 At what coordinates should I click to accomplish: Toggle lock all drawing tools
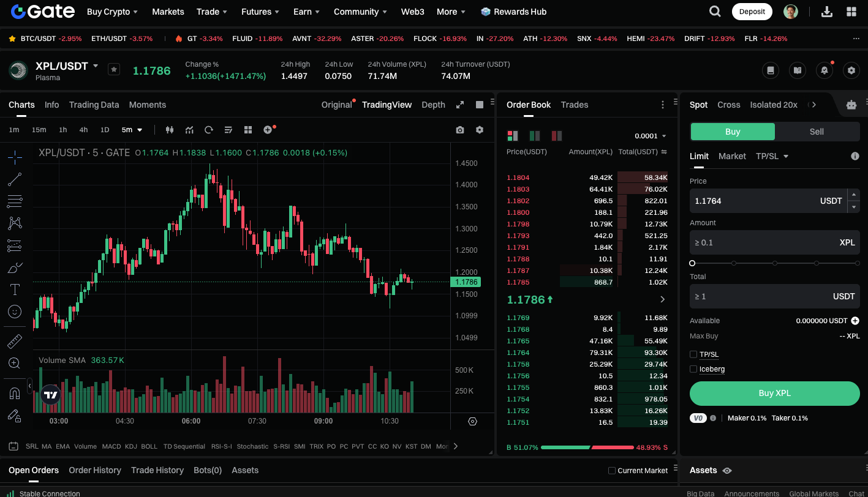click(x=15, y=415)
